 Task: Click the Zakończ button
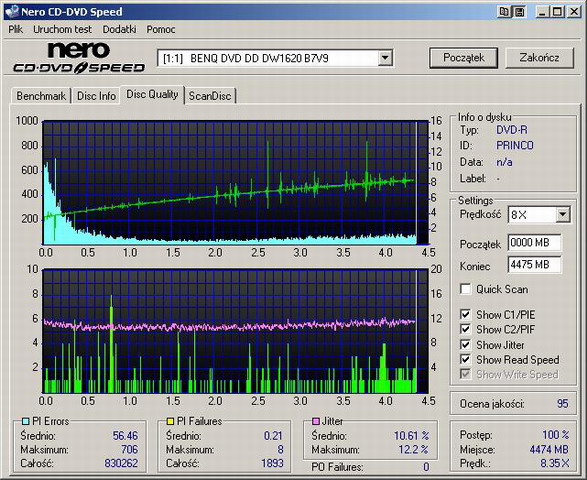click(539, 58)
